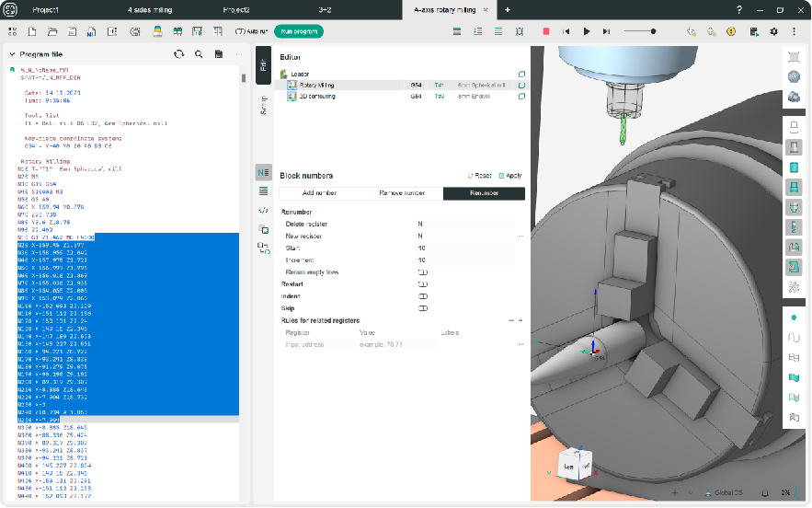Collapse the Program file panel chevron

tap(12, 54)
